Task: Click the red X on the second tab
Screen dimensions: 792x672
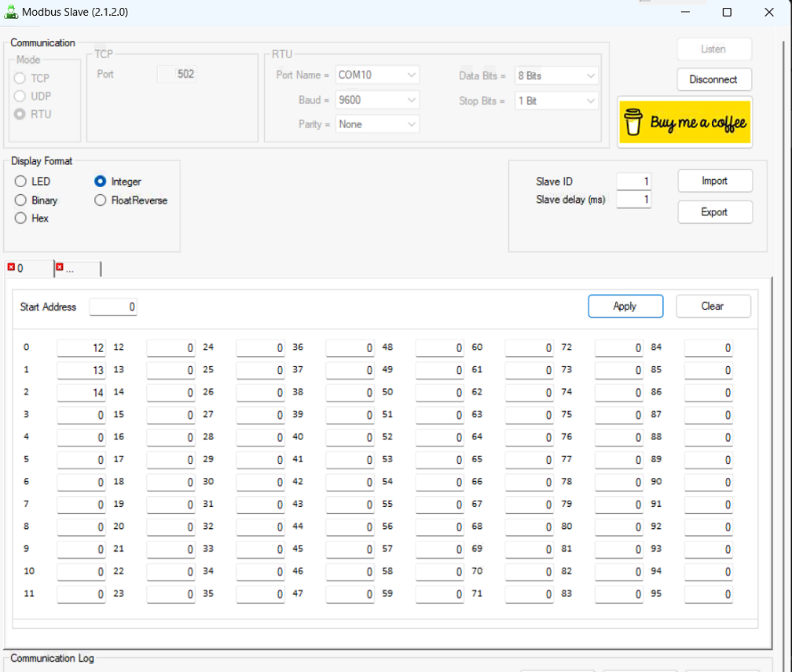Action: (60, 268)
